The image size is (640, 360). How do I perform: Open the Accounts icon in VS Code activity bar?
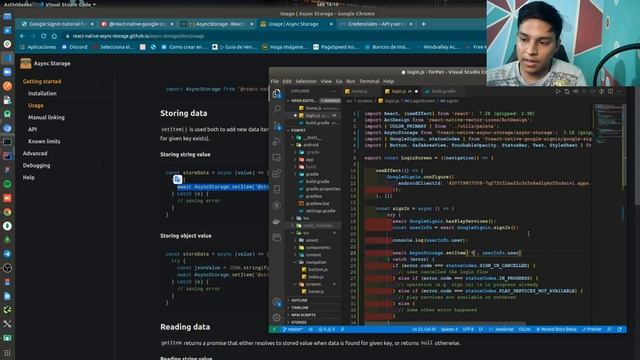click(277, 302)
